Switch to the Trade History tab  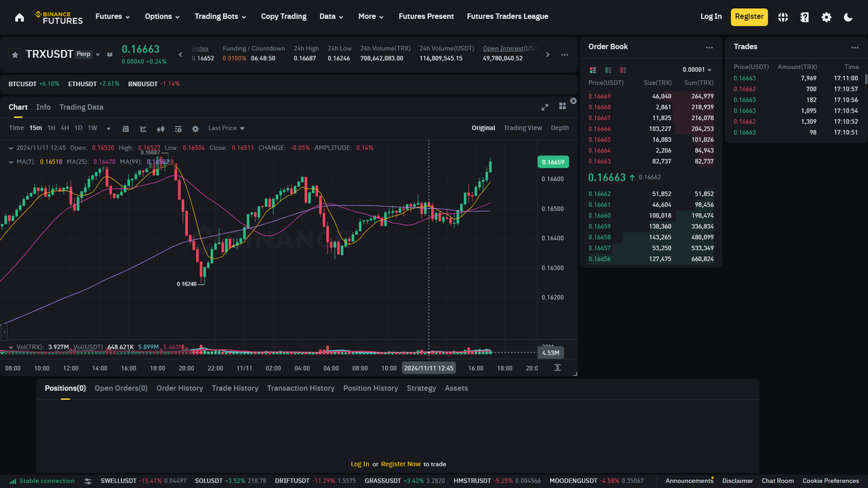(235, 388)
